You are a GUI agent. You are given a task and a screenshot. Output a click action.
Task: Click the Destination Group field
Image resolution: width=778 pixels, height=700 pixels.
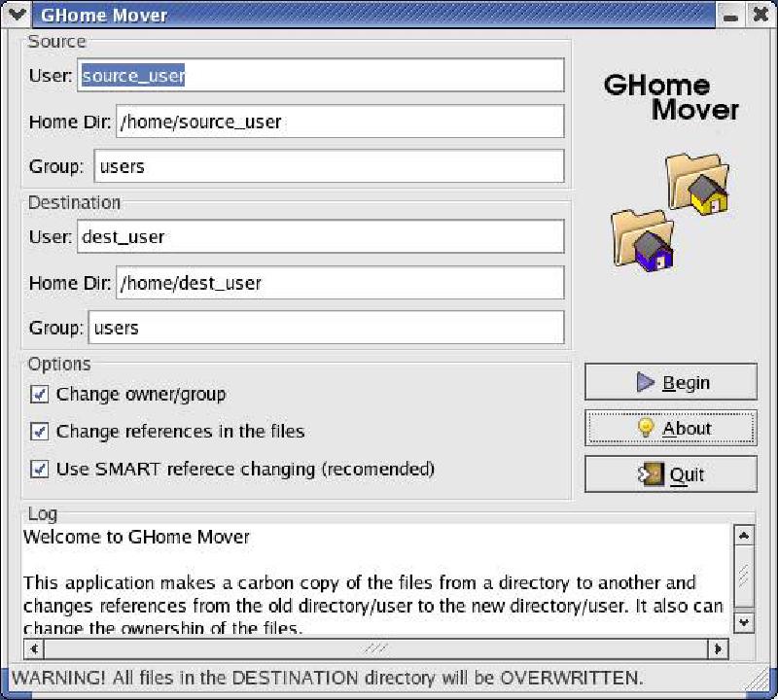tap(326, 328)
